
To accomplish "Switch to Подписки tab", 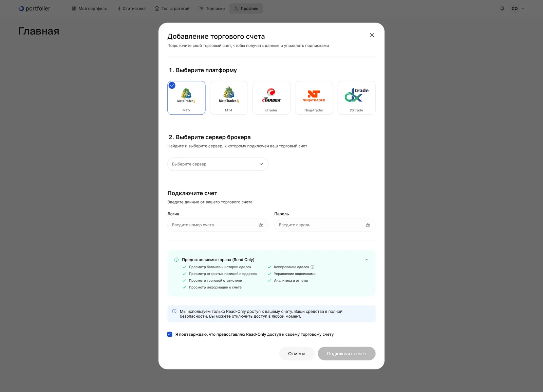I will click(212, 8).
